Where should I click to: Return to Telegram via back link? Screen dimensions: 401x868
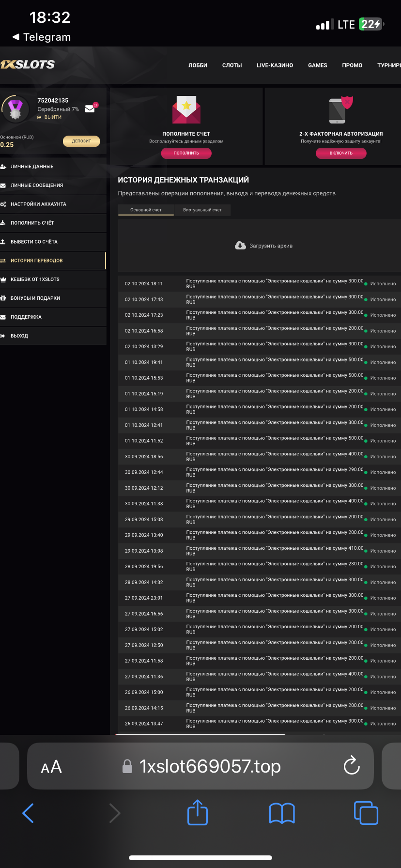[x=42, y=37]
